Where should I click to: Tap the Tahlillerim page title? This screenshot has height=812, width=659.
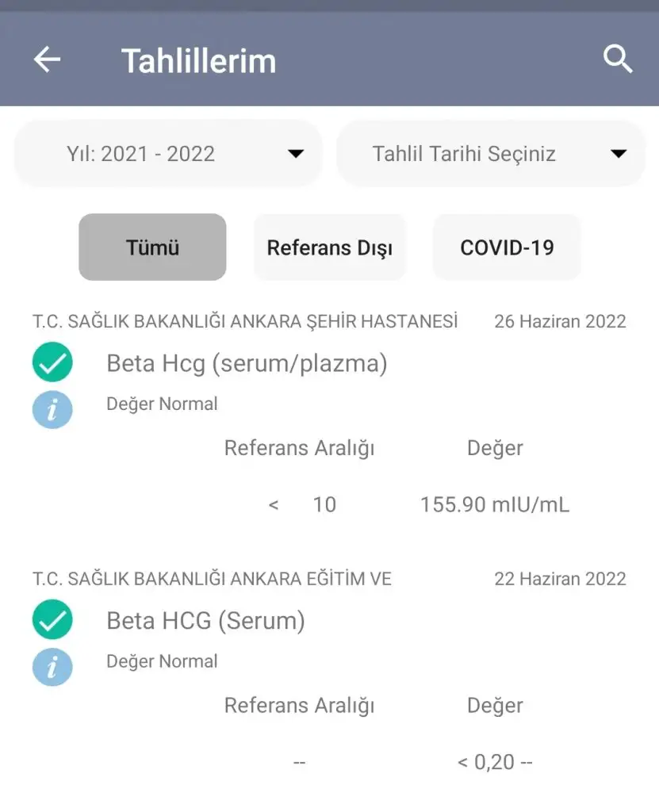pyautogui.click(x=198, y=61)
